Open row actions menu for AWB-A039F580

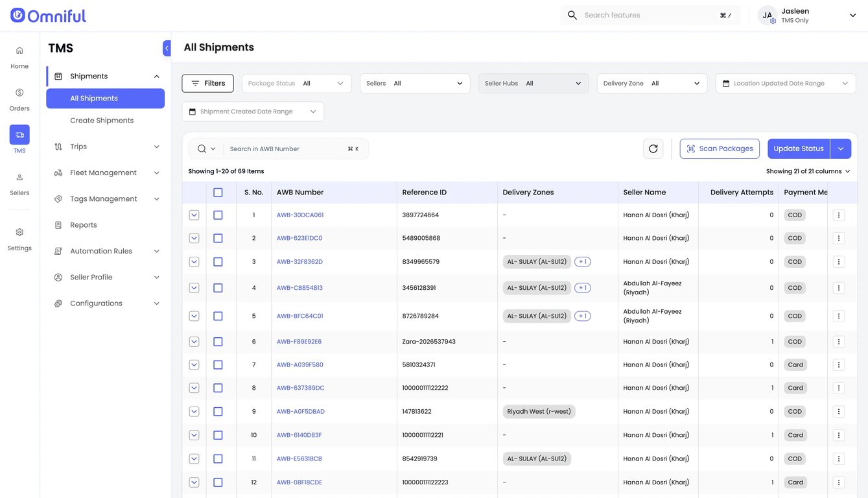pos(839,365)
